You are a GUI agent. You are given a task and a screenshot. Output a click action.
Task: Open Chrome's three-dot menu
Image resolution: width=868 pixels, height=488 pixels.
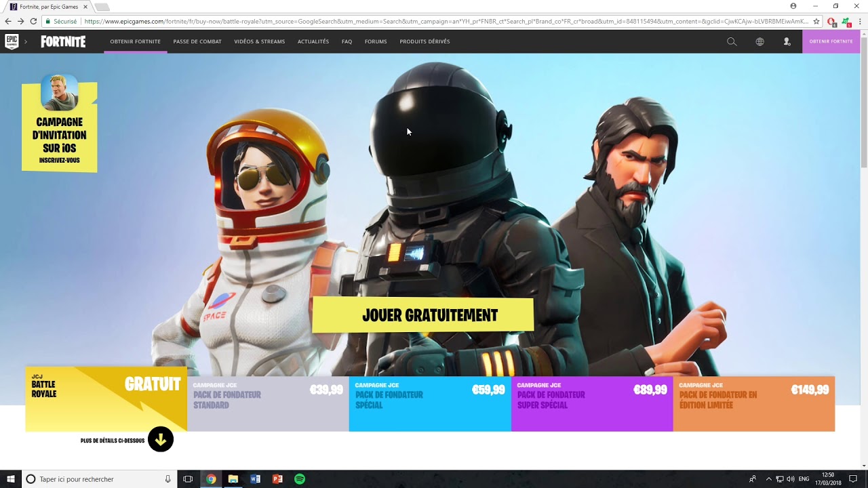click(x=859, y=22)
